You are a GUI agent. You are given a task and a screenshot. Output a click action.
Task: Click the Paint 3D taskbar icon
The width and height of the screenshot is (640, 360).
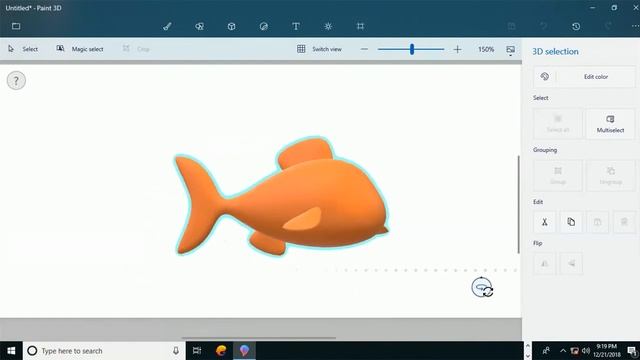click(x=244, y=351)
